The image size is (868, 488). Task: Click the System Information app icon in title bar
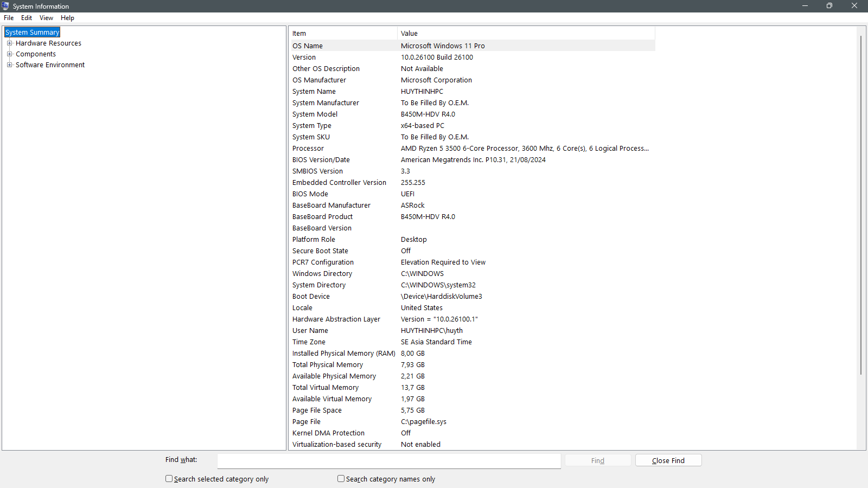click(5, 6)
